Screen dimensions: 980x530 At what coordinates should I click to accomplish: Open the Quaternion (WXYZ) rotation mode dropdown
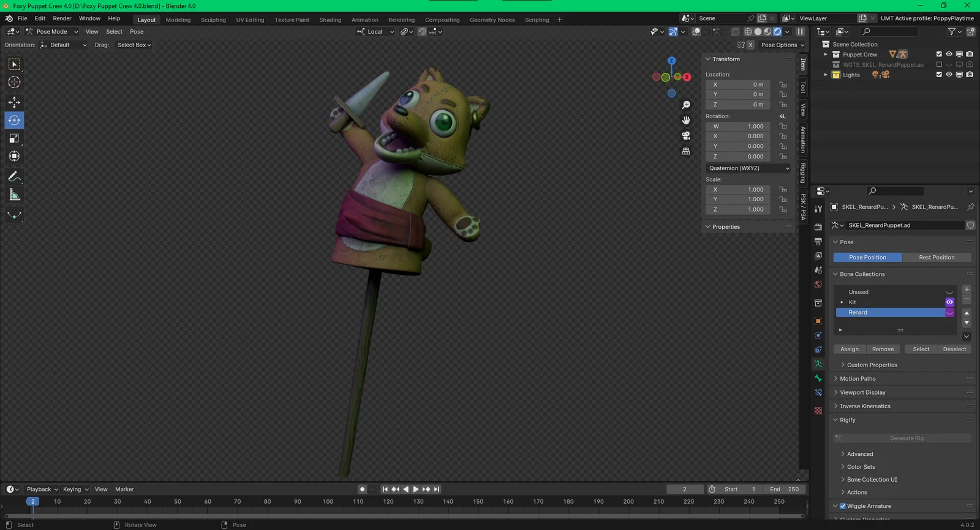[748, 168]
